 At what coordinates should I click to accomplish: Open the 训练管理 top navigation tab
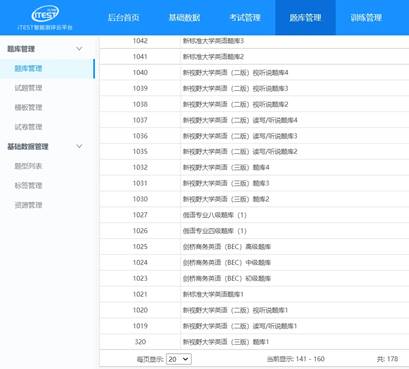point(366,18)
